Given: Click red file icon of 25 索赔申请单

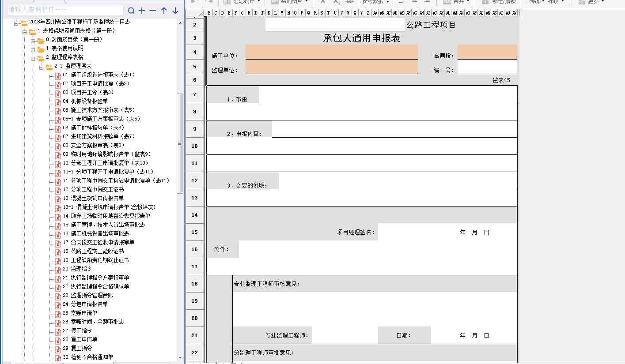Looking at the screenshot, I should (58, 314).
